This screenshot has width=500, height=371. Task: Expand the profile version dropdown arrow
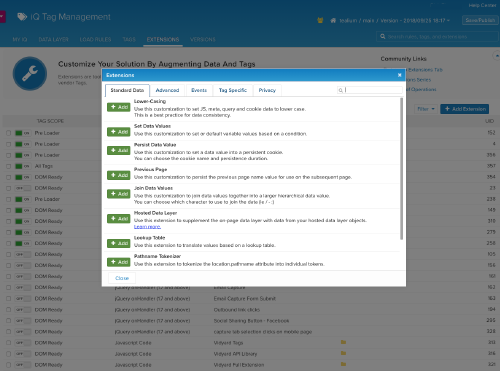(448, 21)
